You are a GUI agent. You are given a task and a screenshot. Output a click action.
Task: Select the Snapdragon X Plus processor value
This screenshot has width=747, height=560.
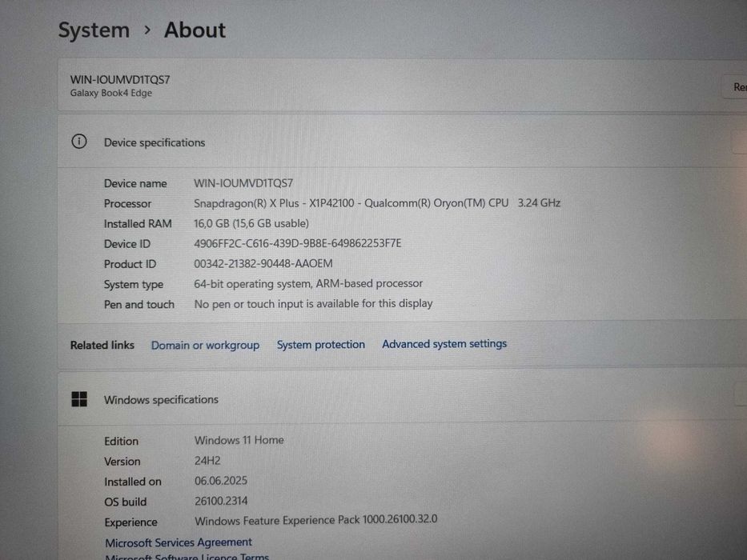377,203
